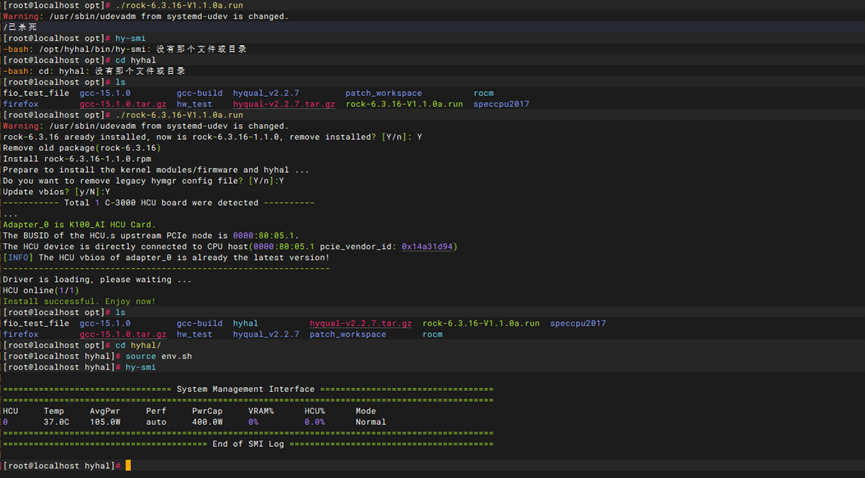Click the 37.0C temperature reading

click(x=57, y=422)
